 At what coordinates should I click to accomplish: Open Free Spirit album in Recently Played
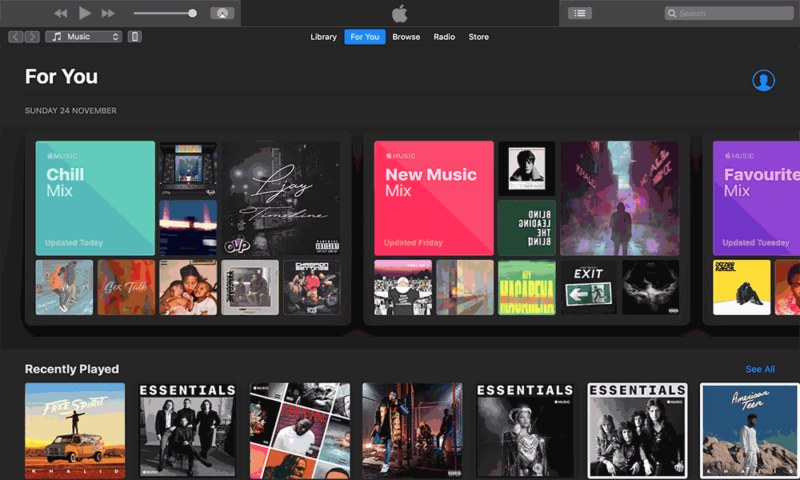pos(75,429)
